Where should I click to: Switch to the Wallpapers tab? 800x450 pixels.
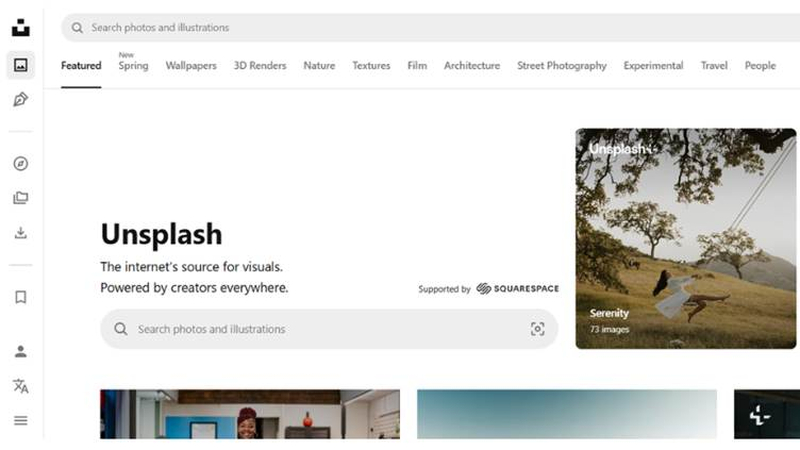(191, 65)
